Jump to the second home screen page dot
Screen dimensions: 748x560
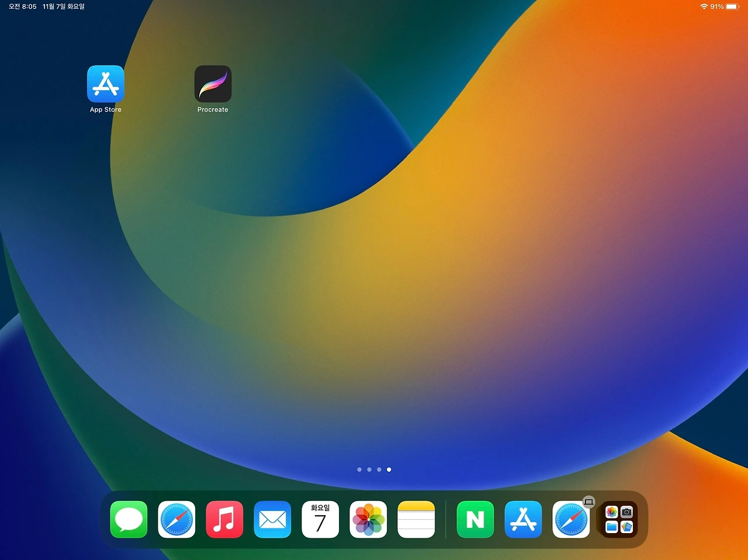pyautogui.click(x=369, y=469)
